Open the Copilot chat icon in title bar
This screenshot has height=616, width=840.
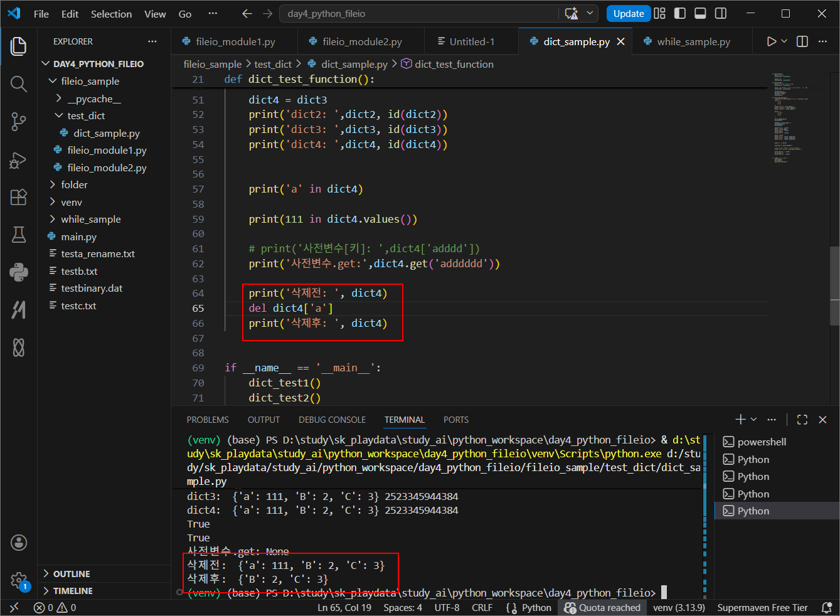click(x=571, y=13)
